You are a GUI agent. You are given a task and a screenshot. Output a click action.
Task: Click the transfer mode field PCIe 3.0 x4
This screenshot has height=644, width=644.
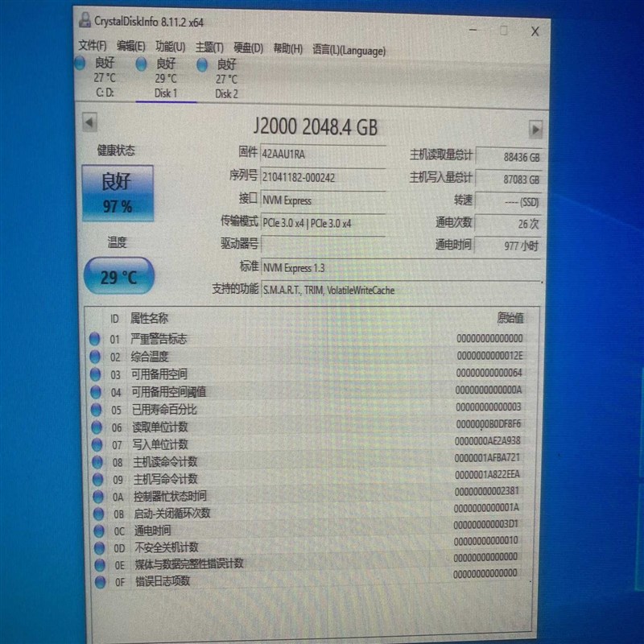(323, 223)
